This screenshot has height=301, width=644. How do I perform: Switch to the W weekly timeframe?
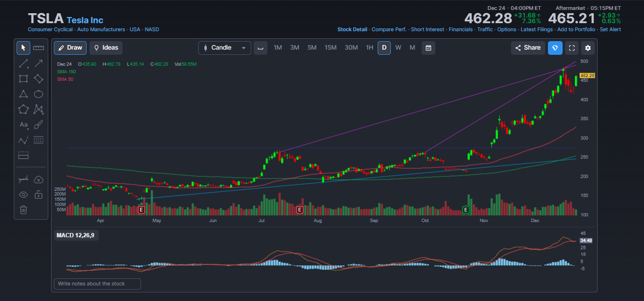[398, 48]
